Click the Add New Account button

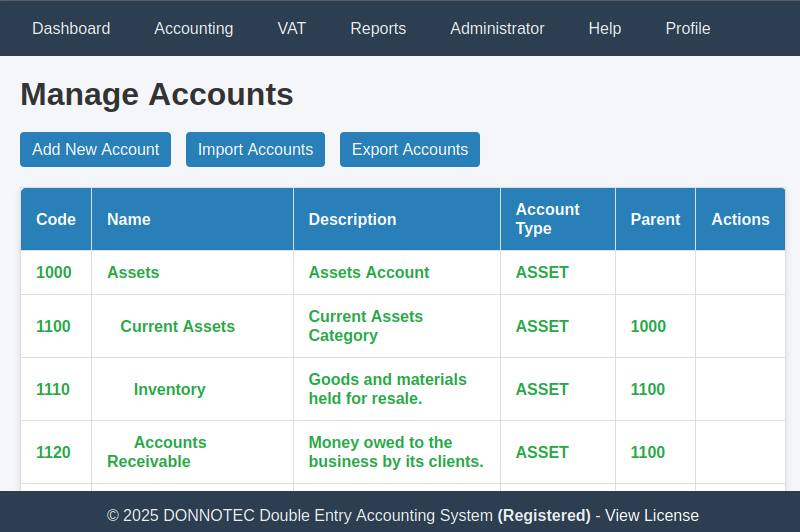tap(95, 149)
